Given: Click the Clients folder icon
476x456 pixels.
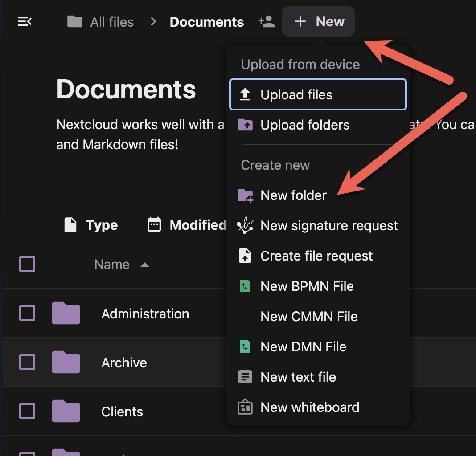Looking at the screenshot, I should click(66, 411).
